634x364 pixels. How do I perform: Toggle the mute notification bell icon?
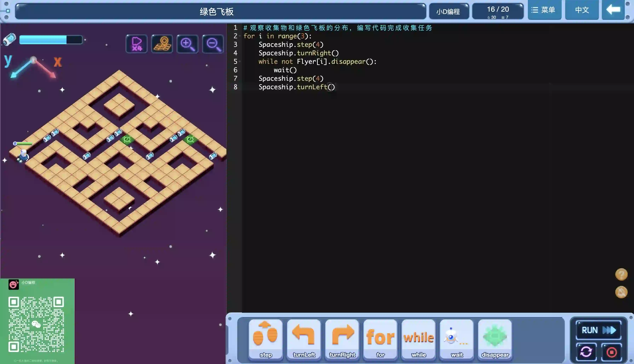[621, 292]
